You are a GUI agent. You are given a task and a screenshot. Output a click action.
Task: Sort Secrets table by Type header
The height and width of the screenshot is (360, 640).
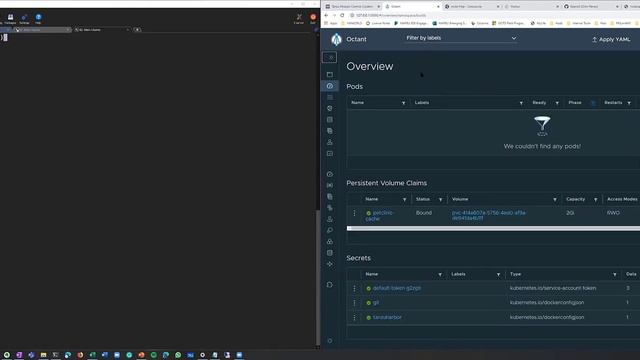tap(516, 274)
